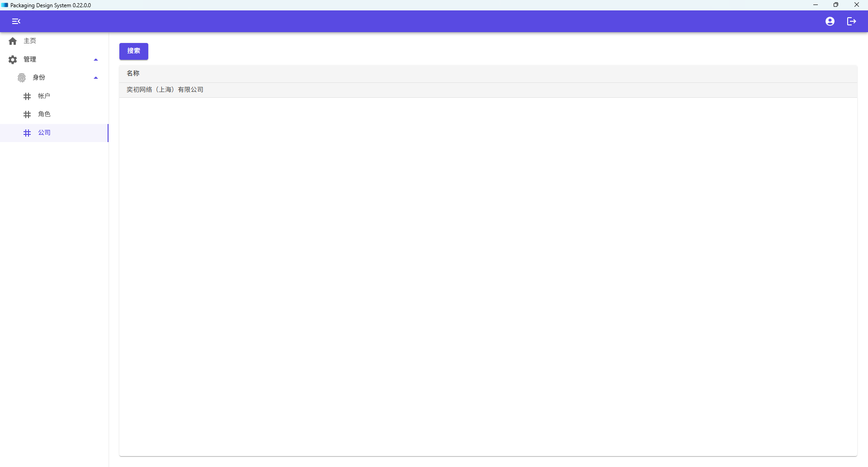Click the logout icon in the top bar
868x467 pixels.
(x=852, y=21)
